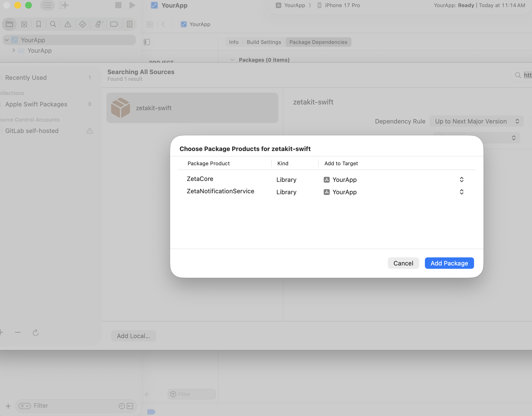Show the Issue navigator warning triangle

tap(68, 24)
